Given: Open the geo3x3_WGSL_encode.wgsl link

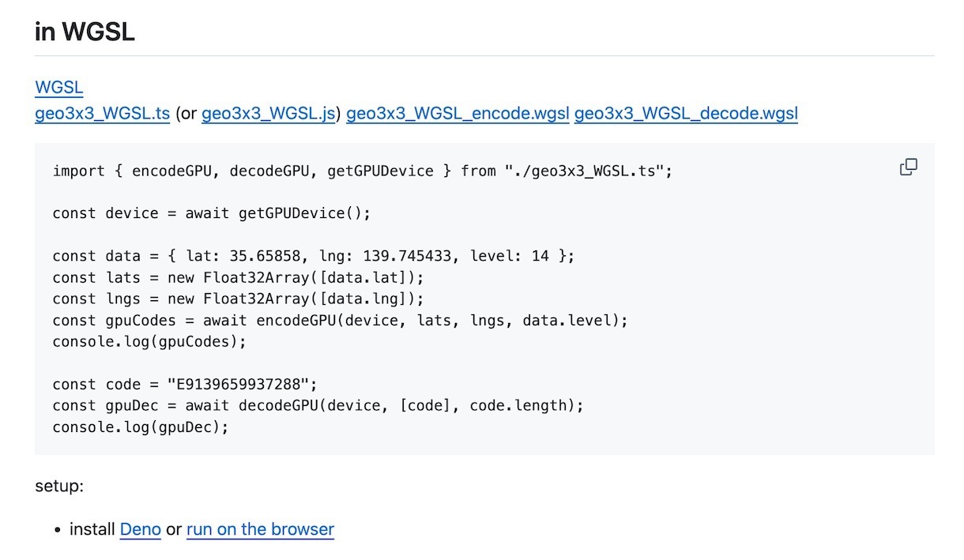Looking at the screenshot, I should point(458,114).
